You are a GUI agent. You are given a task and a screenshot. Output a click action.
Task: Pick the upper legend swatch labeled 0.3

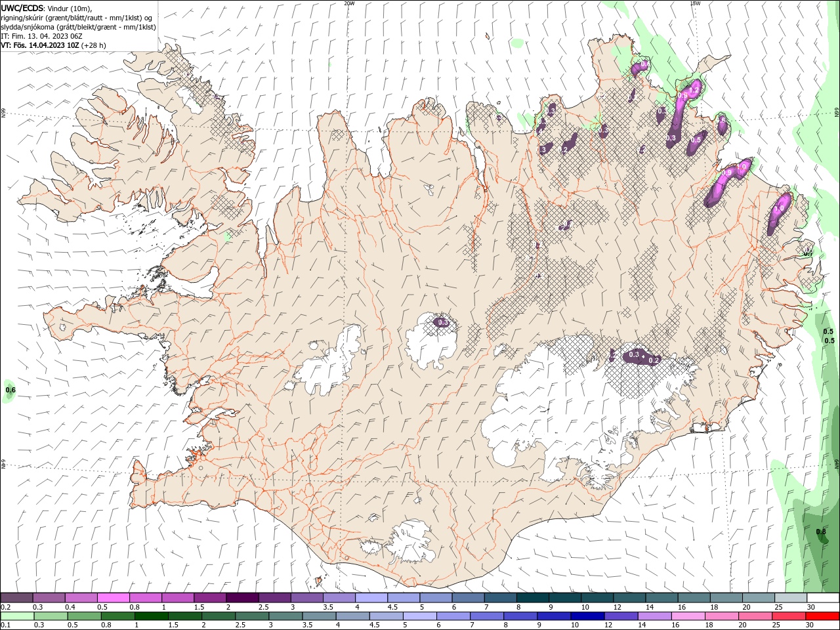click(x=49, y=597)
